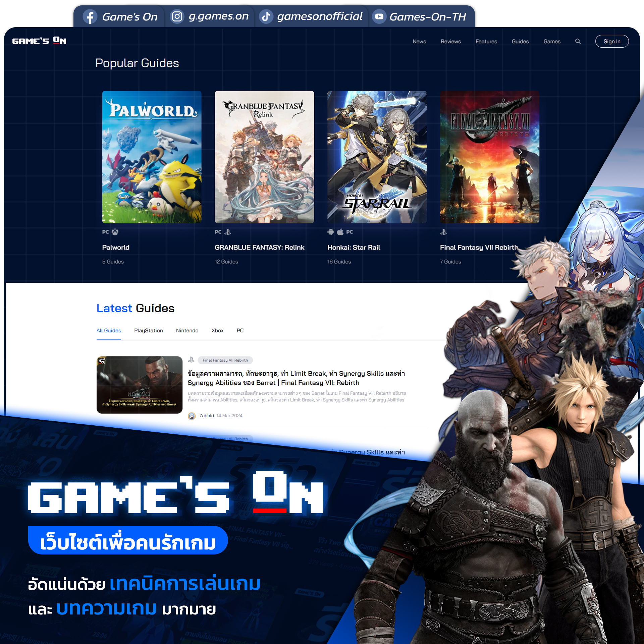Open the Instagram icon for g.games.on

point(177,16)
